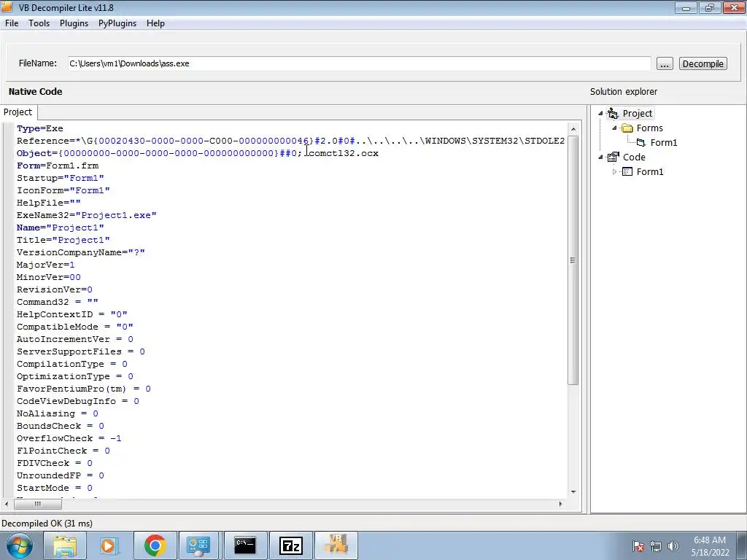Click comctl32.ocx in the Object line

(344, 153)
